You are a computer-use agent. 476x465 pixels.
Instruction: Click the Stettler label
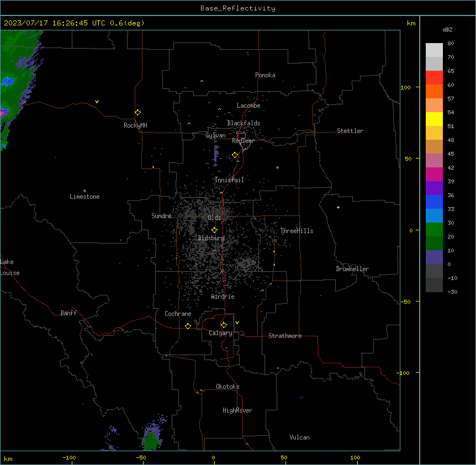point(350,131)
